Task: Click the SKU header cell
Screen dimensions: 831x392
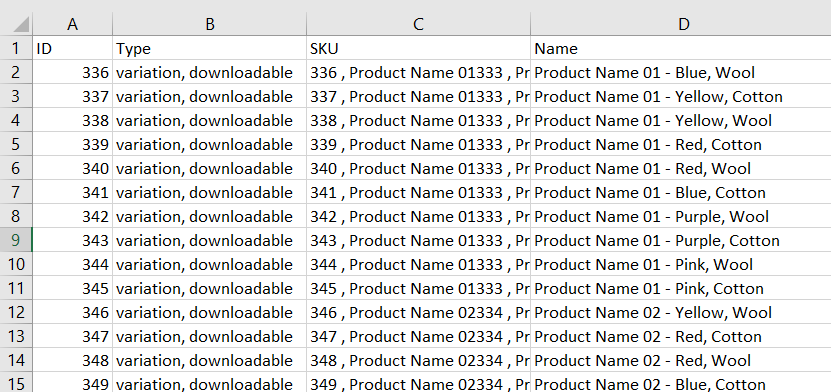Action: pyautogui.click(x=418, y=48)
